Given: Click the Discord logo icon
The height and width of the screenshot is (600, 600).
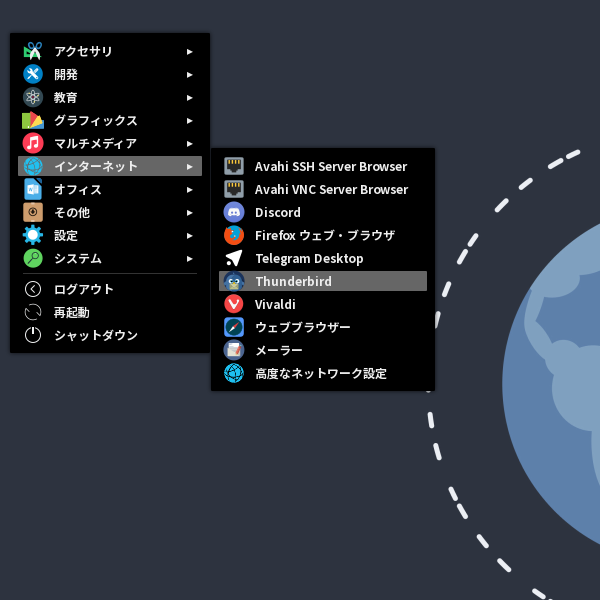Looking at the screenshot, I should click(x=234, y=212).
